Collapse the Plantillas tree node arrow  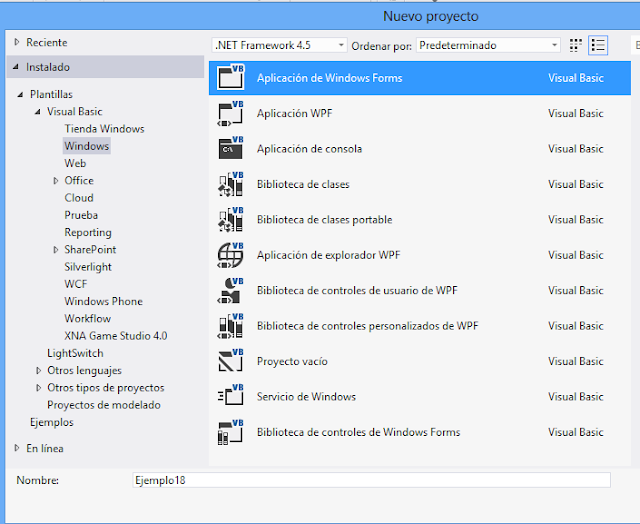coord(20,95)
